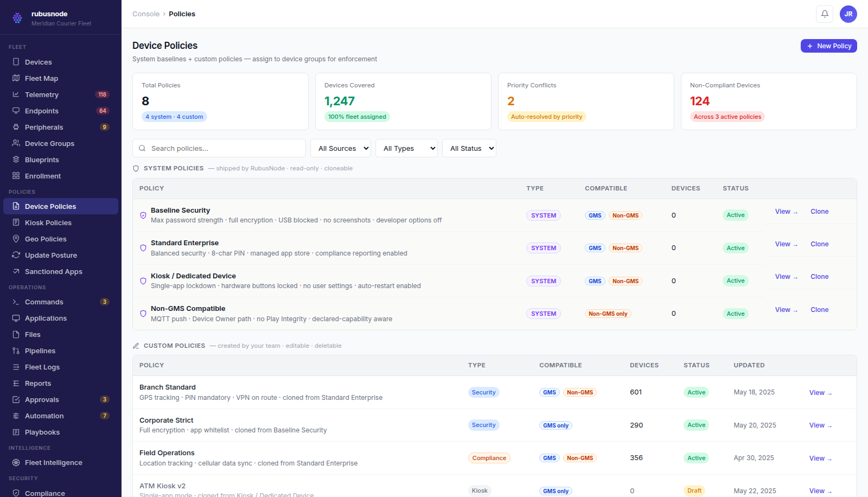Click Corporate Strict 'GMS only' tag

tap(556, 425)
